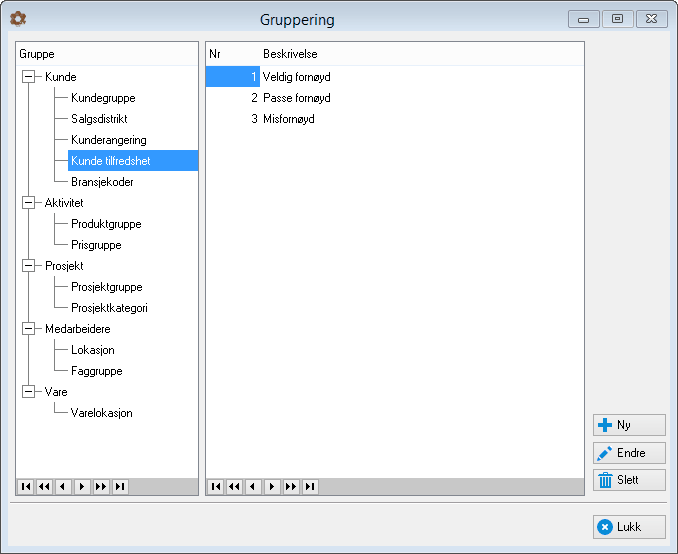Viewport: 678px width, 554px height.
Task: Go to last record in Gruppe navigator
Action: tap(120, 487)
